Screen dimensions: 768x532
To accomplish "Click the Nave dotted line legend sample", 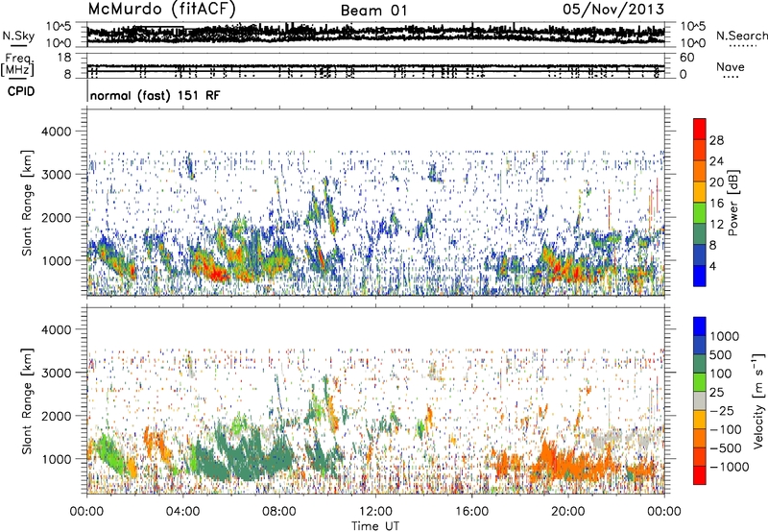I will (731, 78).
